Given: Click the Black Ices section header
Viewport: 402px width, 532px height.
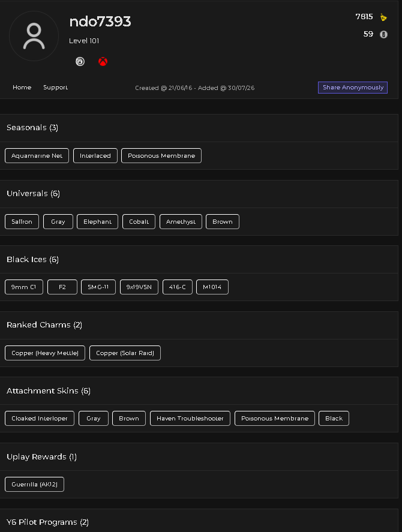Looking at the screenshot, I should pos(32,260).
